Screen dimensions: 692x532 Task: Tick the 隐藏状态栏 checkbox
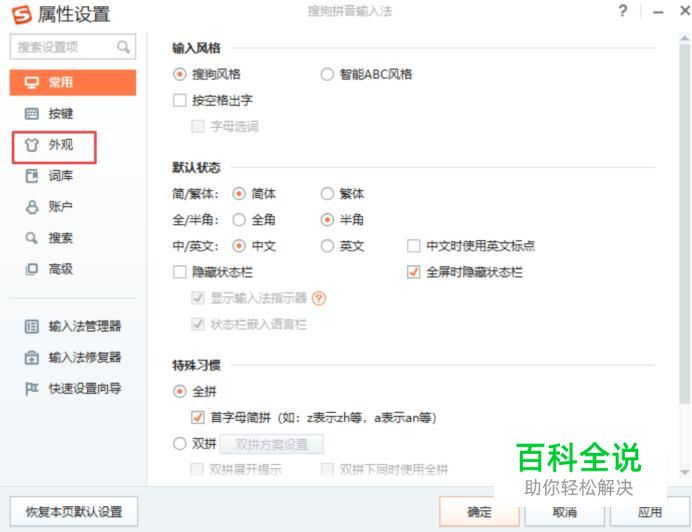coord(180,272)
